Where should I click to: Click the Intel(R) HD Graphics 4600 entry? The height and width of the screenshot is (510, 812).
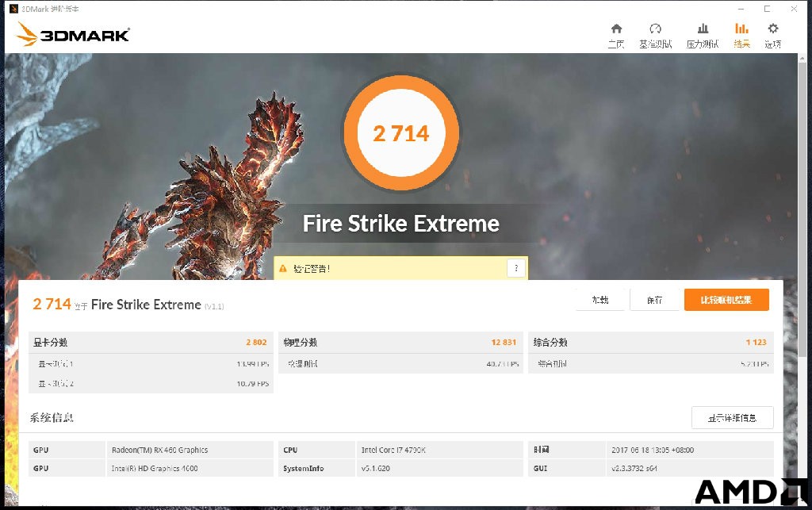[x=155, y=469]
